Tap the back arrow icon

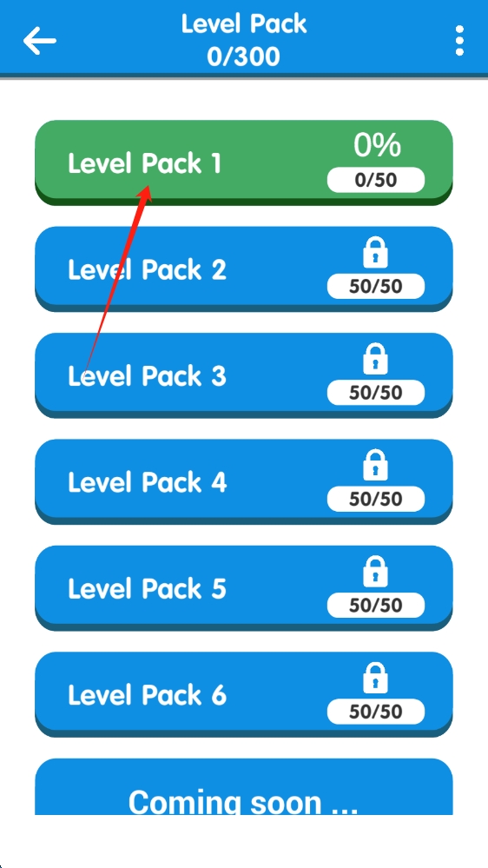pos(39,41)
